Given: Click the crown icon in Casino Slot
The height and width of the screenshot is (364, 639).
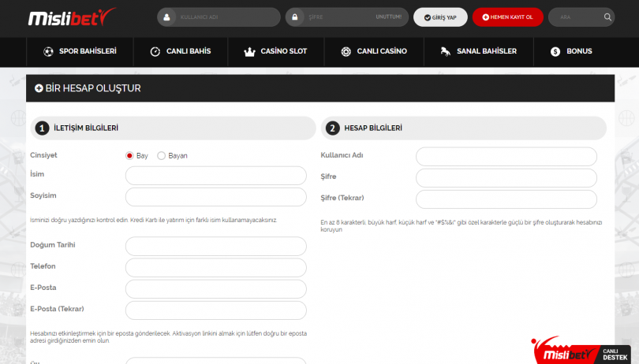Looking at the screenshot, I should [249, 52].
